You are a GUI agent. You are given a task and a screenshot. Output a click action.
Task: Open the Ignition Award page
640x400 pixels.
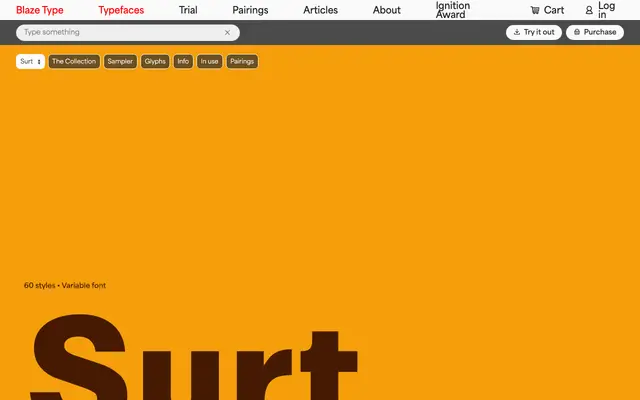(453, 10)
